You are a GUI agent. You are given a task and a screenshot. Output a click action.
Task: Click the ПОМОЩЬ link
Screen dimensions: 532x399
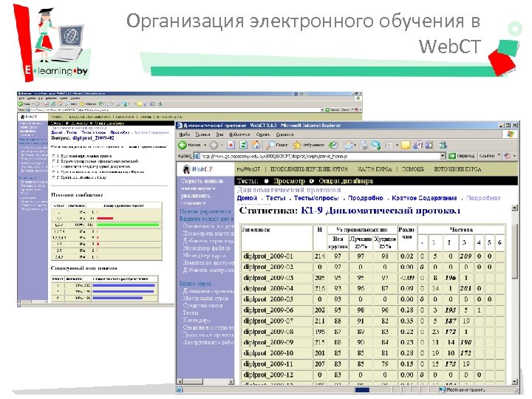[x=413, y=169]
